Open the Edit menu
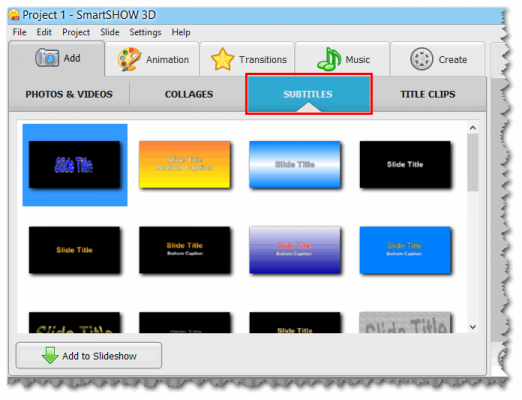 pos(44,32)
